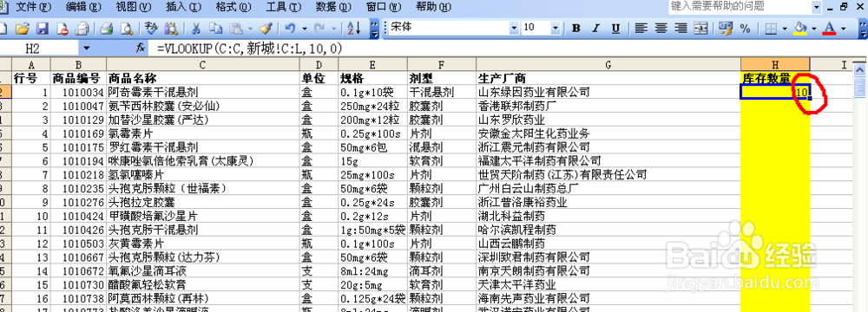Click the Redo arrow icon
868x312 pixels.
pos(319,29)
